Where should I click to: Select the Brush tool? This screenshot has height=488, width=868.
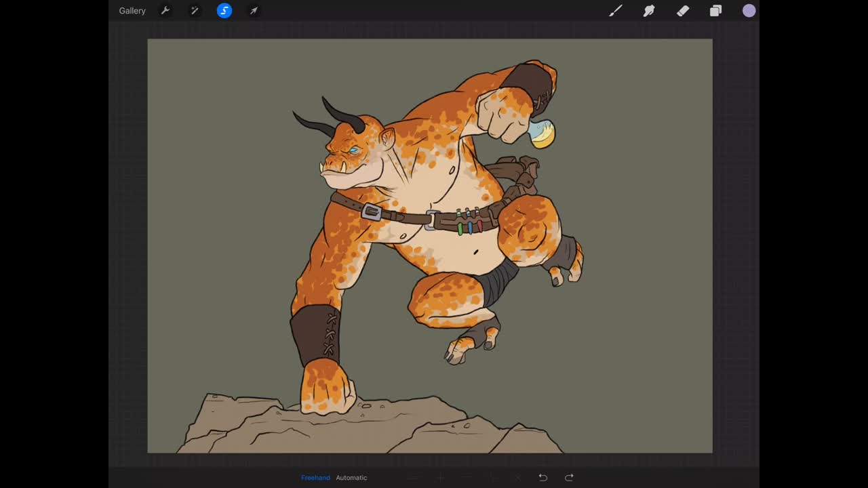point(615,11)
